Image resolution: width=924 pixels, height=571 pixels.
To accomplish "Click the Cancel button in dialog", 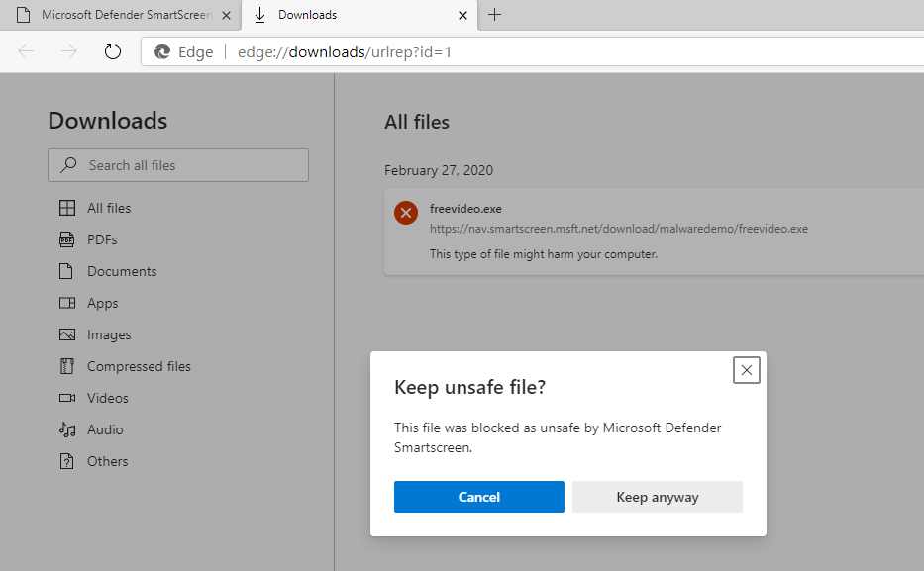I will click(x=478, y=496).
